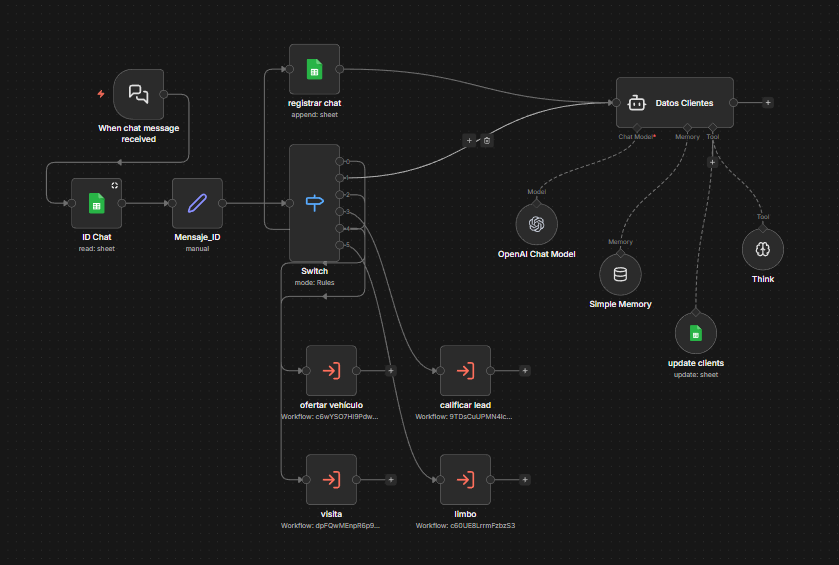This screenshot has width=839, height=565.
Task: Open the Switch rules node
Action: (x=314, y=203)
